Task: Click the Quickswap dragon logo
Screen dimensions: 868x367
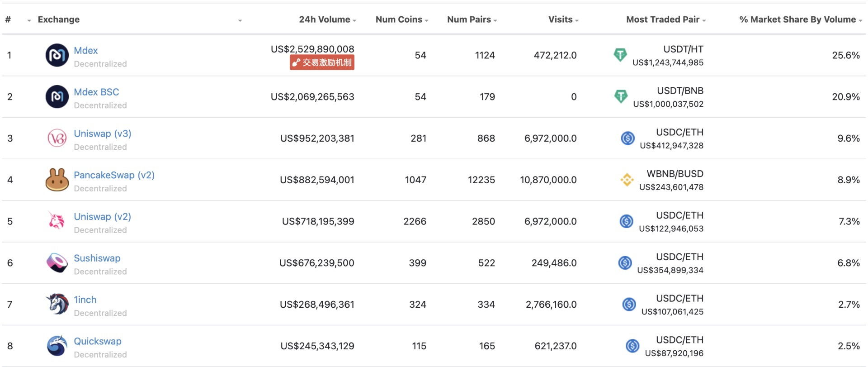Action: [57, 346]
